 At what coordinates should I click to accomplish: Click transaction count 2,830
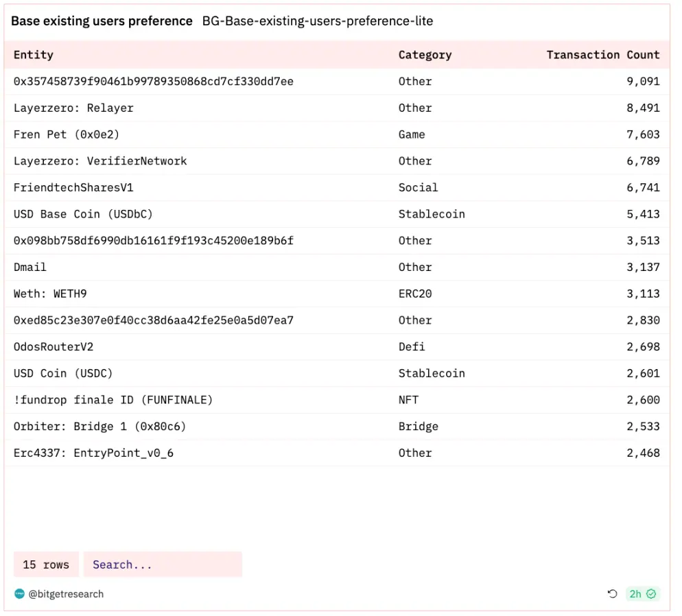(643, 320)
